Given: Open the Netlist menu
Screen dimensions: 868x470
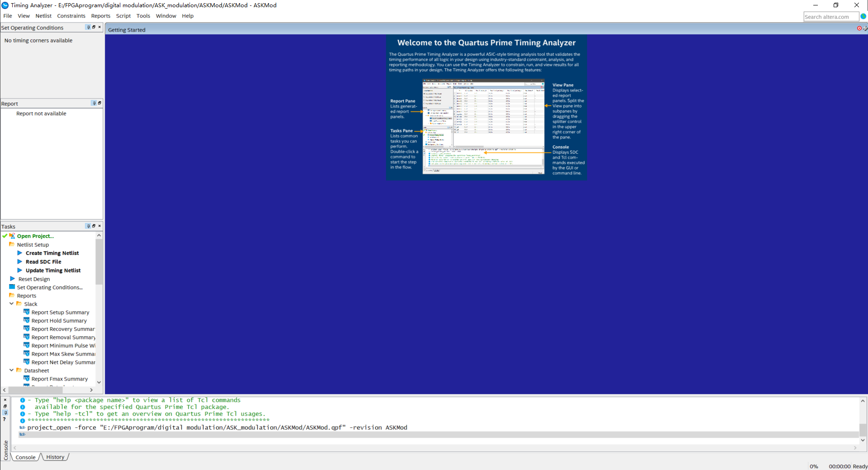Looking at the screenshot, I should tap(43, 16).
